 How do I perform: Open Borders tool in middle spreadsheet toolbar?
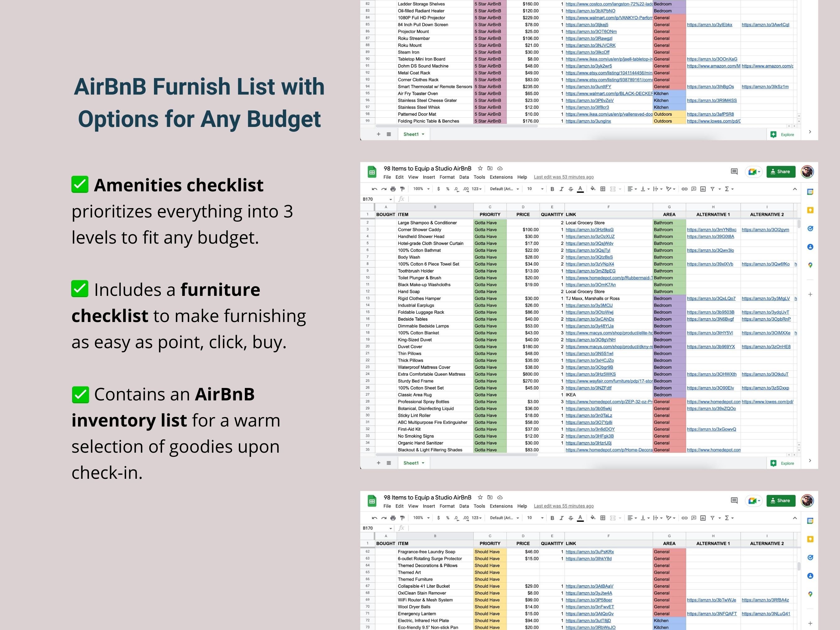pos(603,189)
